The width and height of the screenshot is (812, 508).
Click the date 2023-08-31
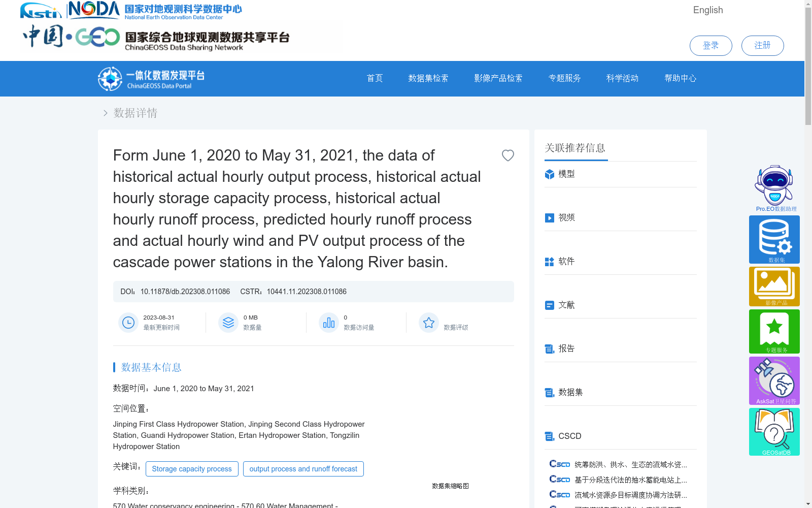159,317
